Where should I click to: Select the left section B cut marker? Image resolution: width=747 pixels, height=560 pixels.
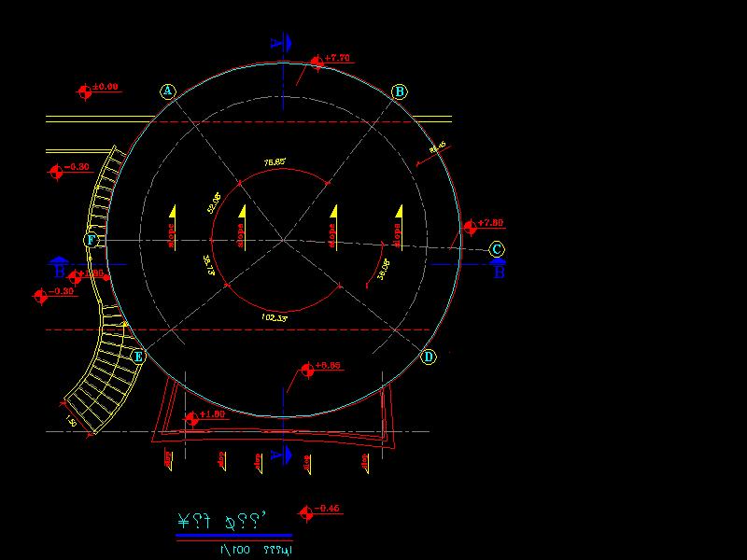pos(59,268)
